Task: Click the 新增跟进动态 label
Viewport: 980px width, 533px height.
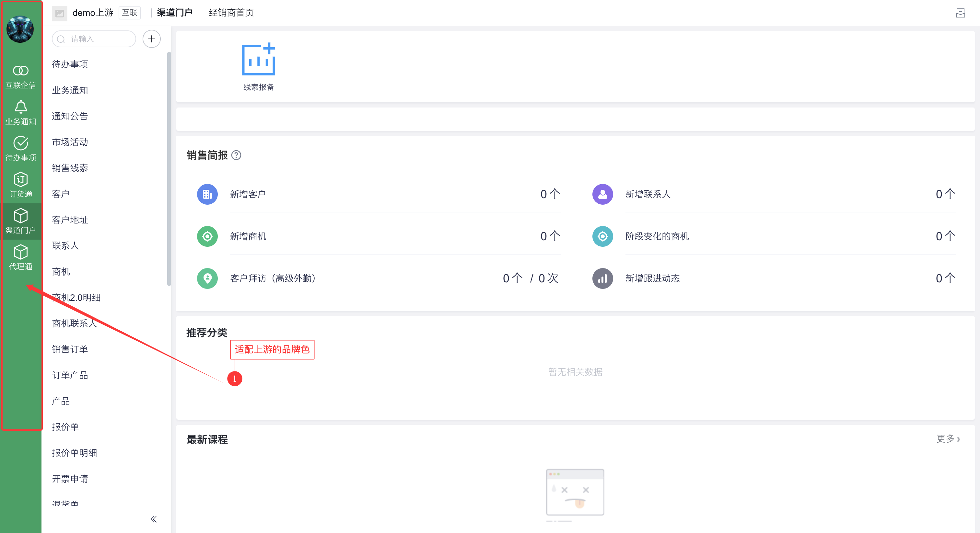Action: 652,279
